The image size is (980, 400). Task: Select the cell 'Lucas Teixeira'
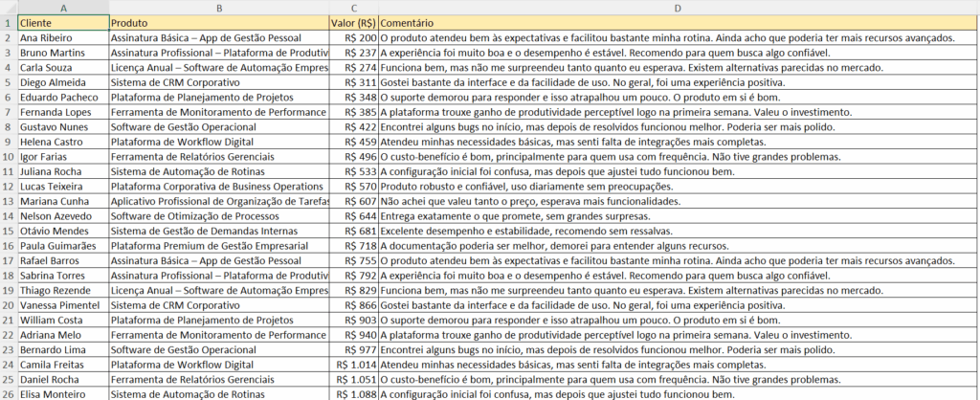click(x=64, y=187)
